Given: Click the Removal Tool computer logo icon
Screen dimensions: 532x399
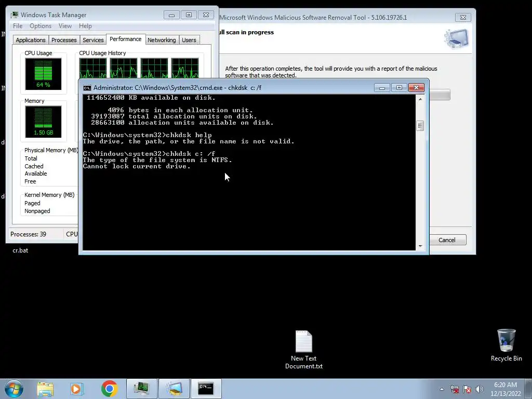Looking at the screenshot, I should [457, 38].
